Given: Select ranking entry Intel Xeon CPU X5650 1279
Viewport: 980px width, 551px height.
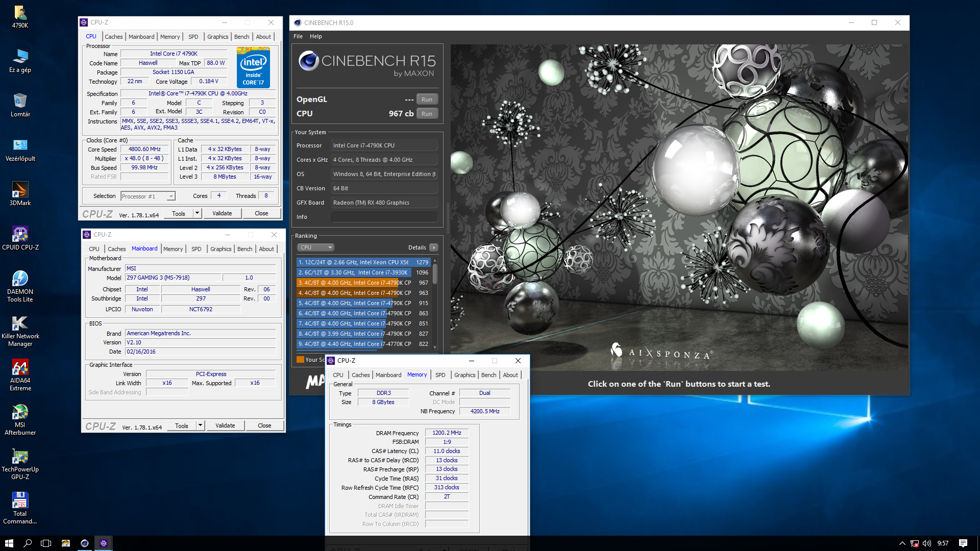Looking at the screenshot, I should (363, 262).
